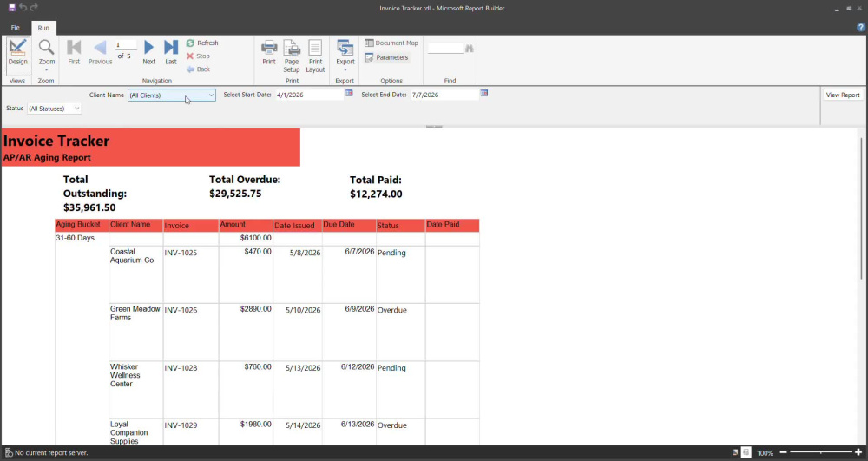Open the Status dropdown

54,109
